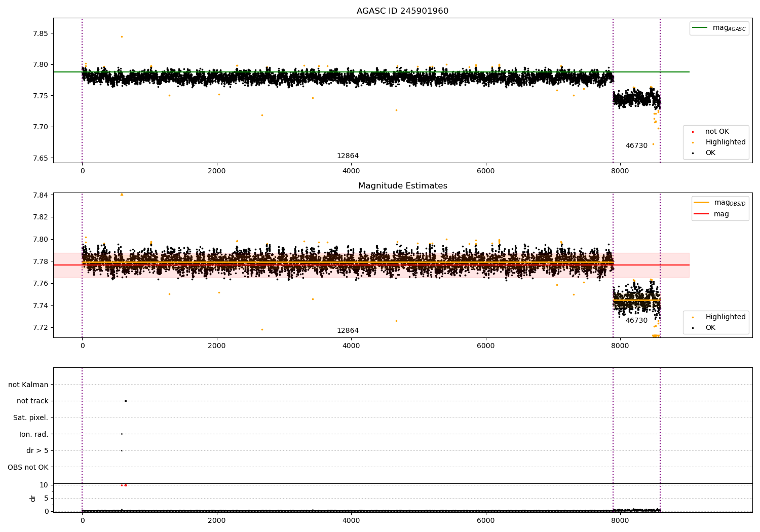Click the 'not track' data marker
Image resolution: width=760 pixels, height=532 pixels.
[x=126, y=401]
